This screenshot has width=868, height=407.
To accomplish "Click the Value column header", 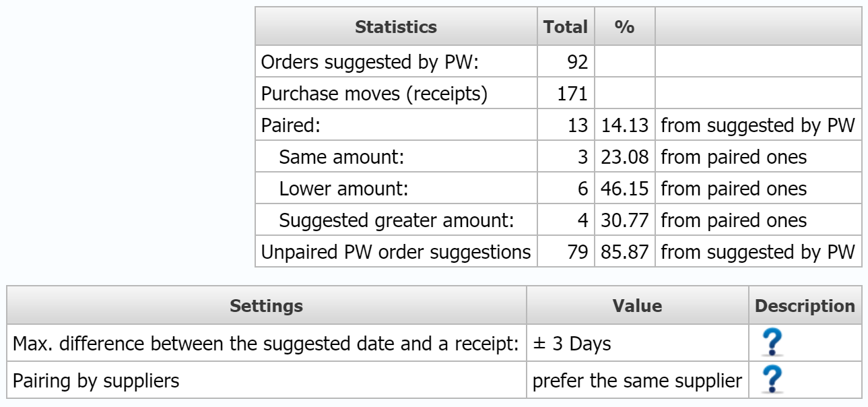I will tap(637, 306).
